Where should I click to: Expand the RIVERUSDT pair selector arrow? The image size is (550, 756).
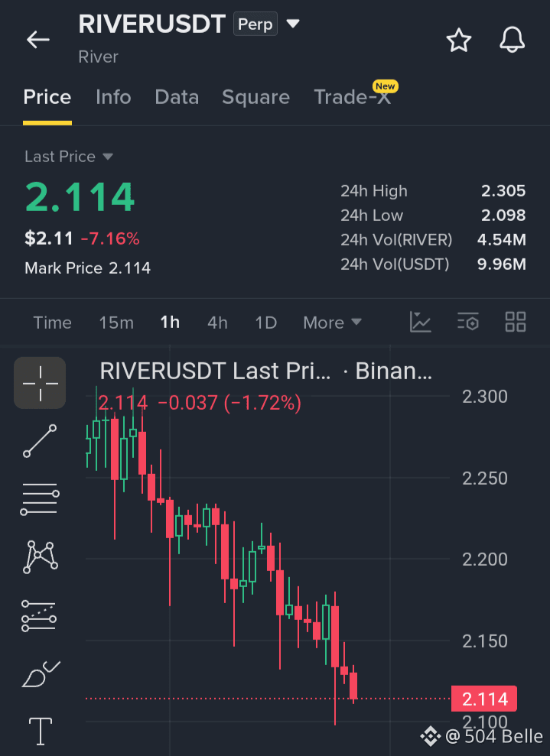click(293, 23)
